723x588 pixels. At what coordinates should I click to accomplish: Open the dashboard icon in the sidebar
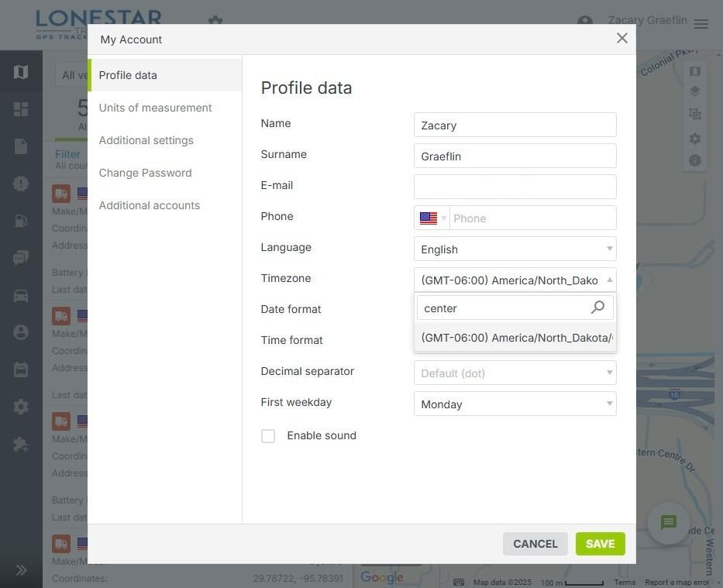tap(21, 109)
